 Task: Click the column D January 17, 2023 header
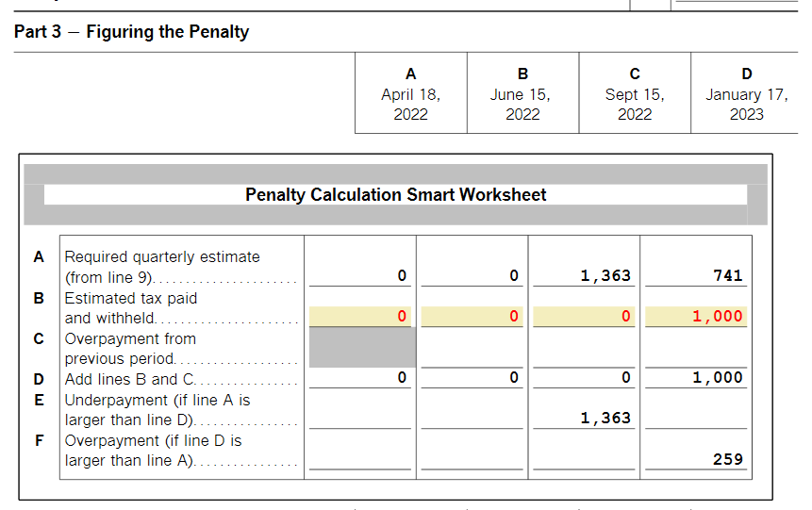[746, 94]
